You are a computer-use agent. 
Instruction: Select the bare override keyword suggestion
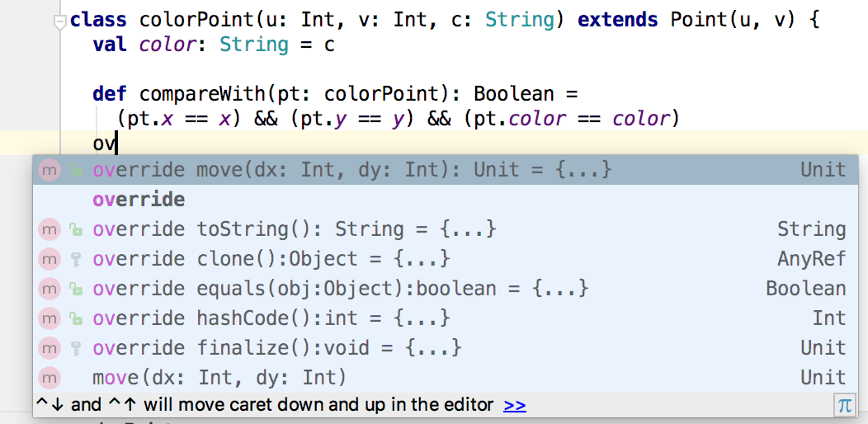click(139, 200)
